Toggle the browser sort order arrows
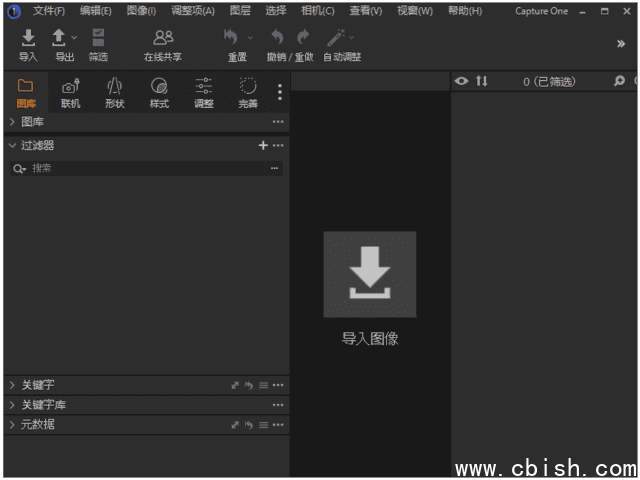This screenshot has height=480, width=640. [482, 82]
